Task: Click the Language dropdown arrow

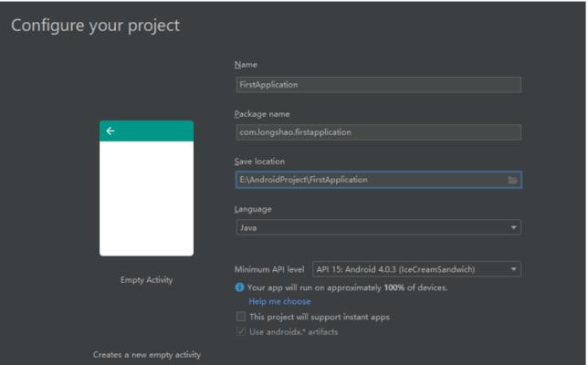Action: [514, 227]
